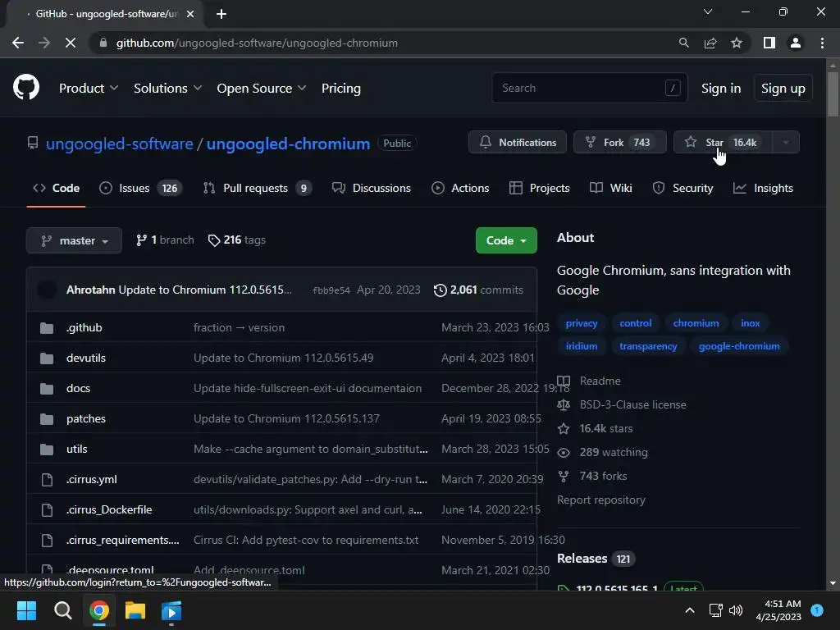Click the eye icon beside 289 watching
The height and width of the screenshot is (630, 840).
click(564, 453)
